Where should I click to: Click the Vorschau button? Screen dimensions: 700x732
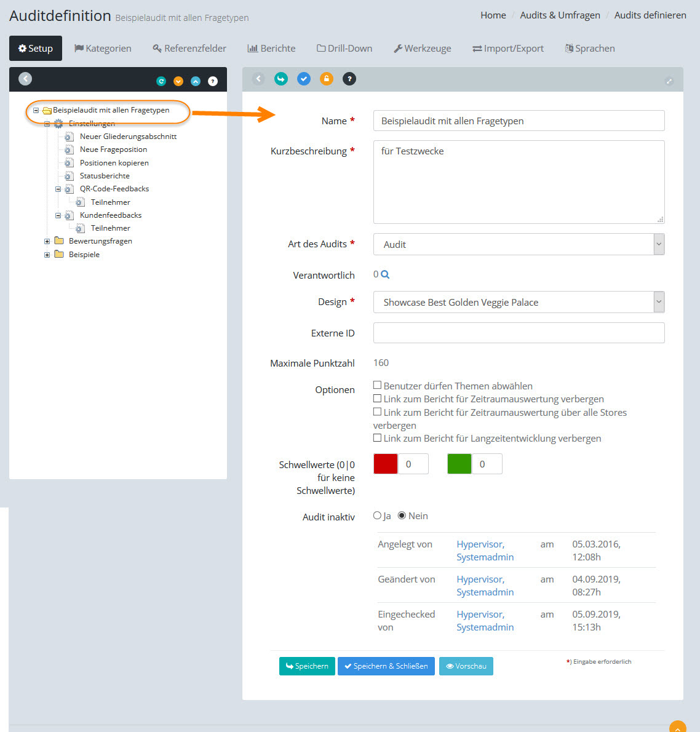click(x=466, y=666)
